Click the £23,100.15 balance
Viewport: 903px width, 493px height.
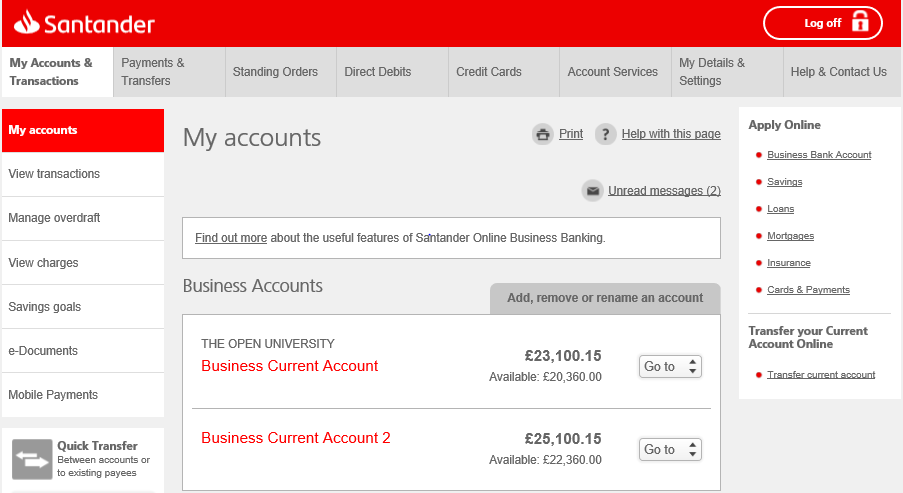tap(563, 356)
